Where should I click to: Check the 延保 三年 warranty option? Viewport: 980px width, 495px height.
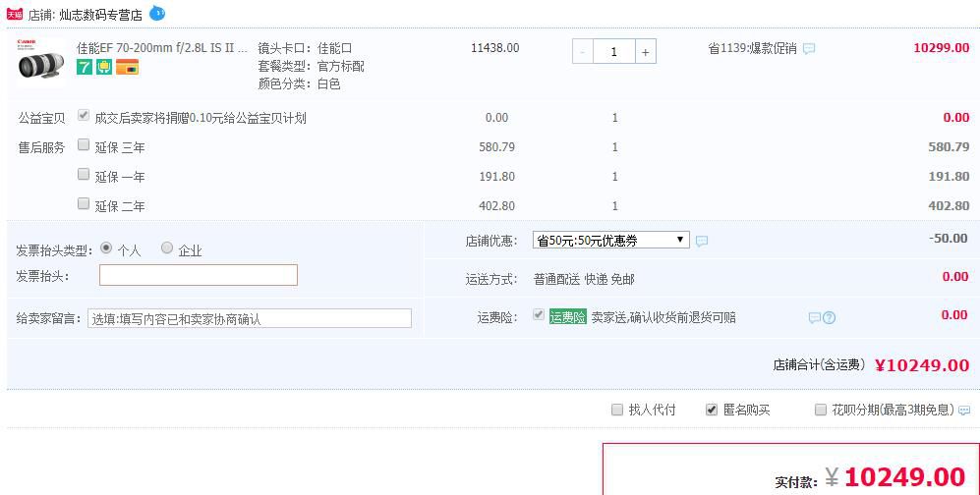coord(84,144)
